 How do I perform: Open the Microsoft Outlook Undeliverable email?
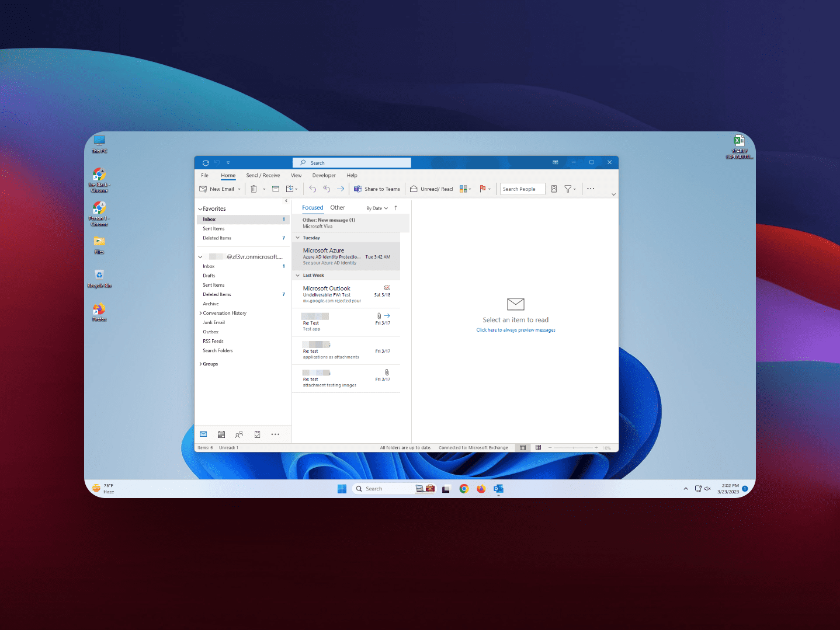[346, 294]
